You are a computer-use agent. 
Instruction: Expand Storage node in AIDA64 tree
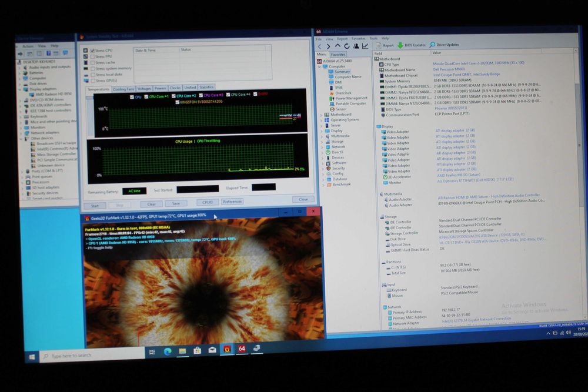pyautogui.click(x=322, y=142)
